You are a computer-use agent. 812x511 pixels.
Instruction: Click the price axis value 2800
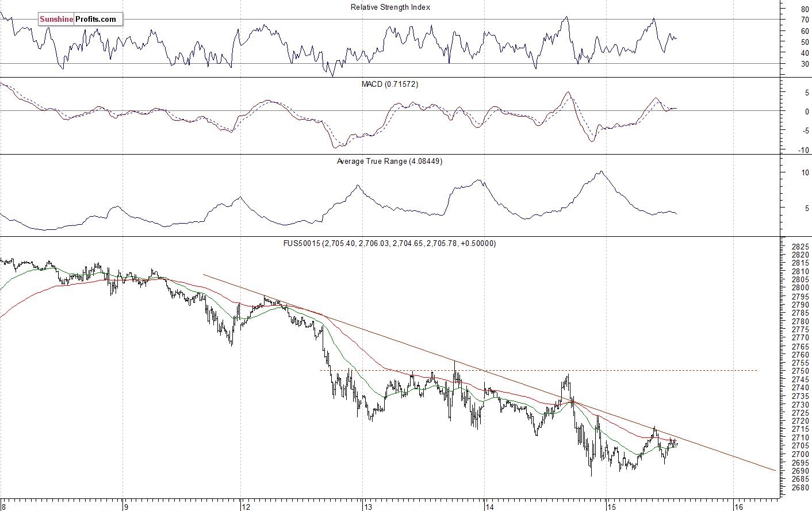pos(800,288)
